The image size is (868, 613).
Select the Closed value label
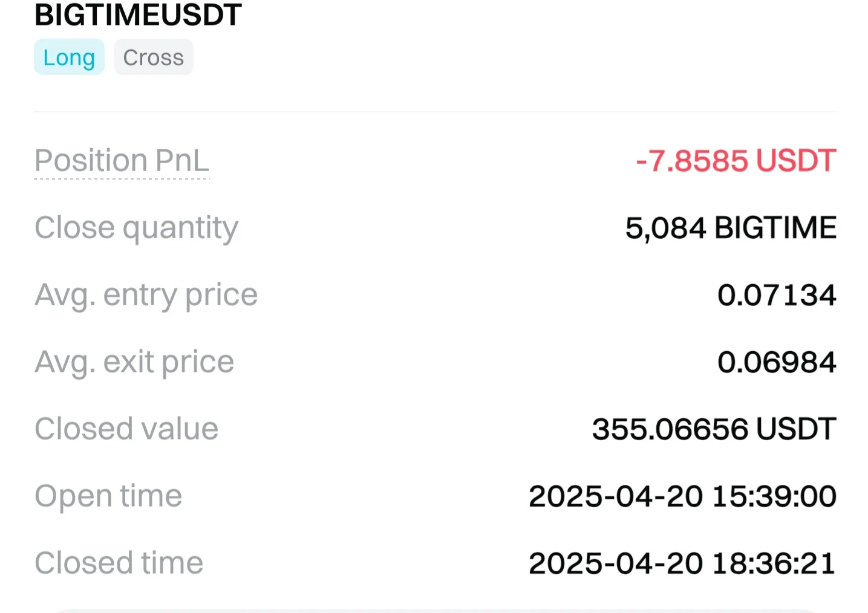126,429
